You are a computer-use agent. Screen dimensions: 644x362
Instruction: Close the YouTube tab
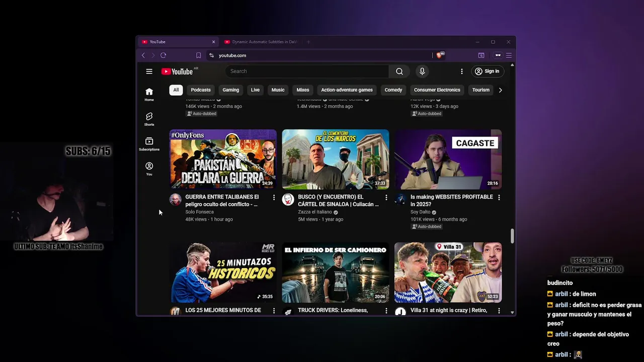coord(213,42)
